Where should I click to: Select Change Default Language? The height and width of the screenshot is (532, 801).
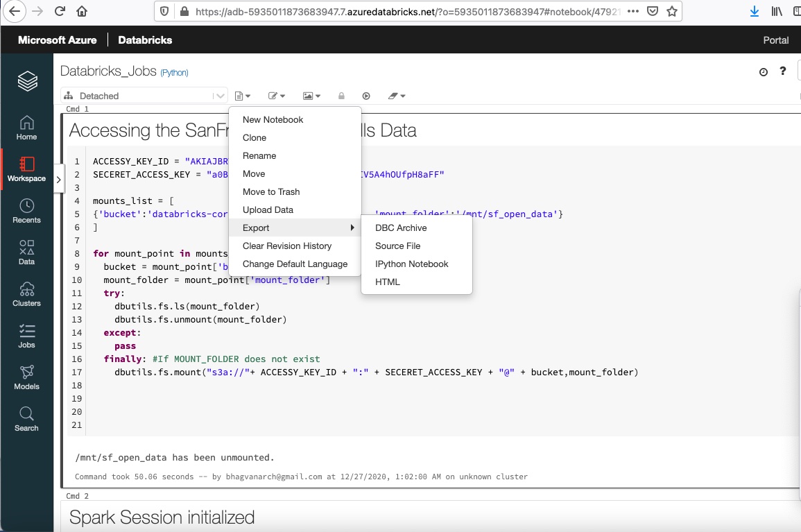295,264
